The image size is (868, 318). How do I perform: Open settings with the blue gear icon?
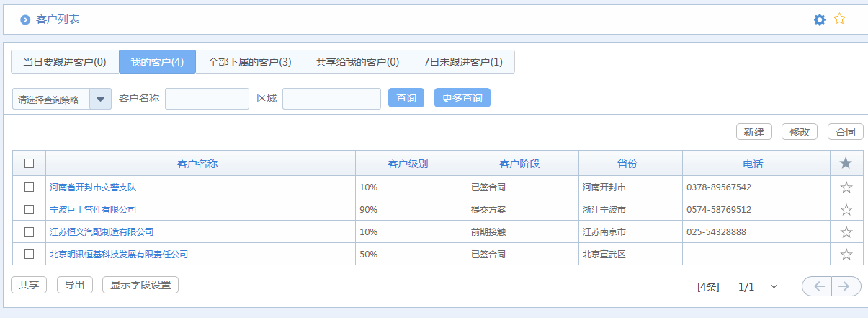click(x=819, y=19)
